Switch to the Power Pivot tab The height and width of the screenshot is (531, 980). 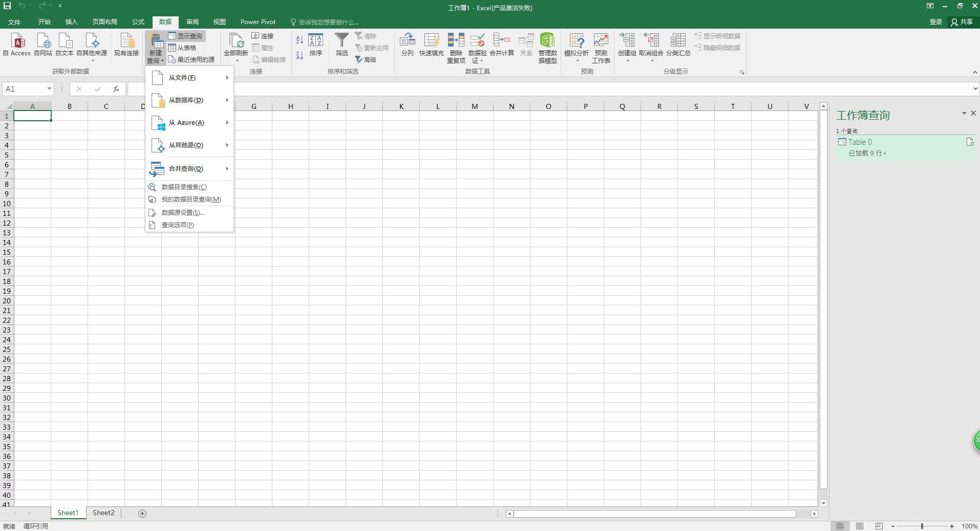point(258,22)
